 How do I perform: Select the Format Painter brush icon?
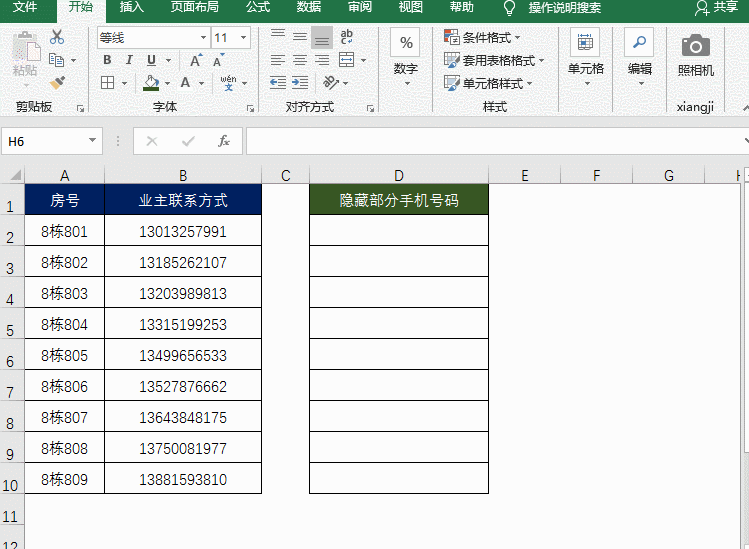pos(57,83)
